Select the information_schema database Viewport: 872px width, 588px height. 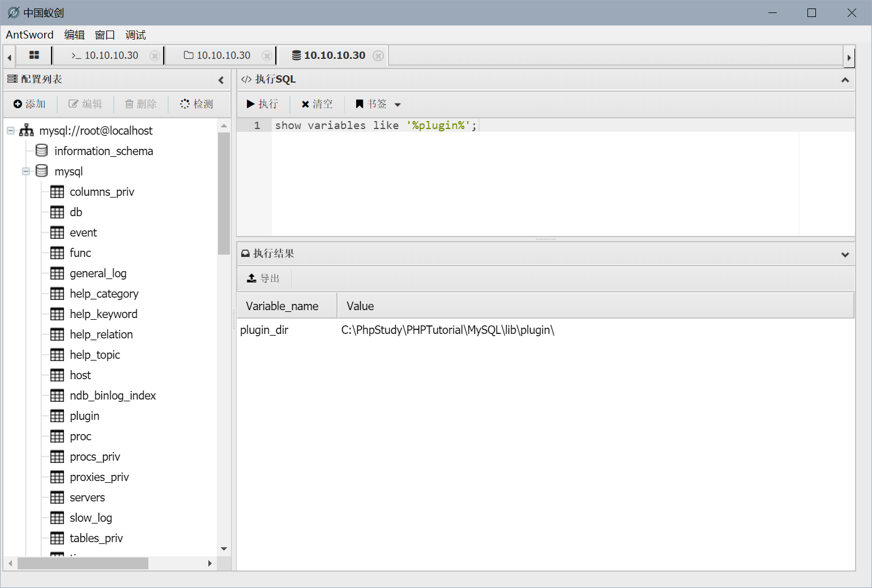click(x=103, y=151)
